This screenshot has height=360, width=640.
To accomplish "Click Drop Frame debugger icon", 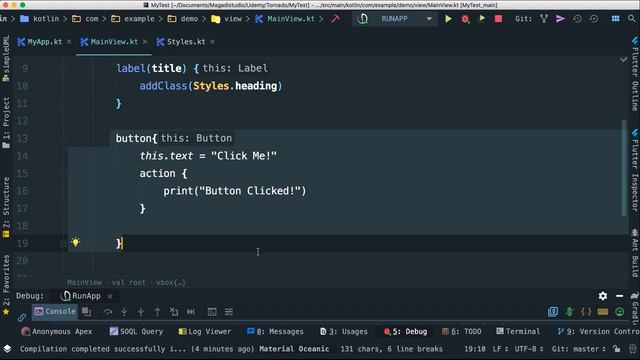I will click(x=174, y=312).
